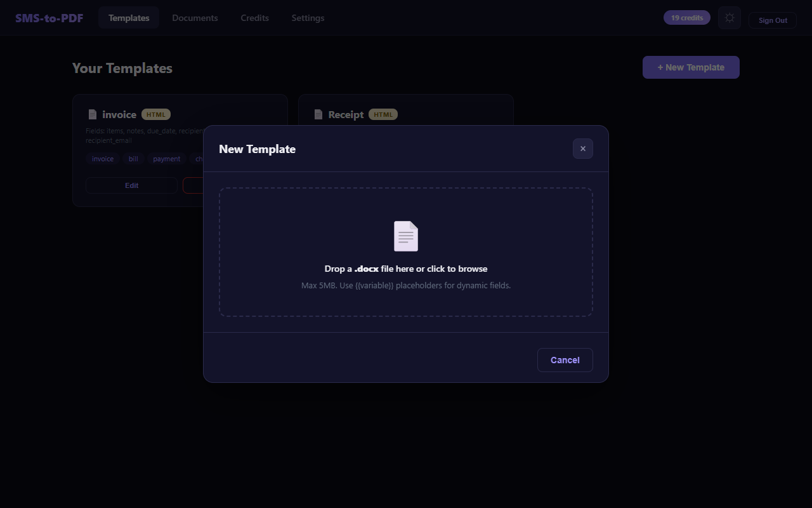The width and height of the screenshot is (812, 508).
Task: Click the HTML badge on Receipt template
Action: tap(383, 114)
